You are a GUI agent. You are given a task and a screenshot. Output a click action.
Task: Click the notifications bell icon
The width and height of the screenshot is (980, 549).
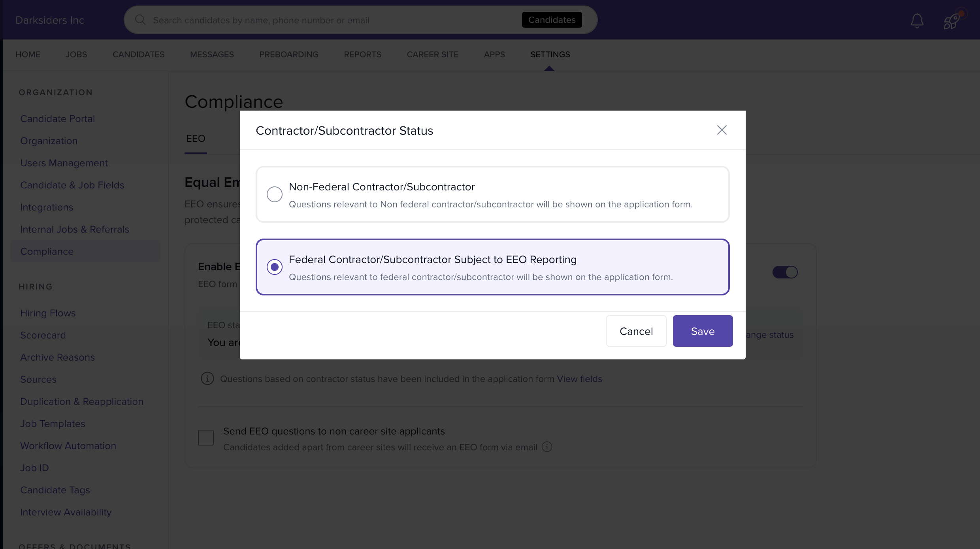[x=917, y=21]
